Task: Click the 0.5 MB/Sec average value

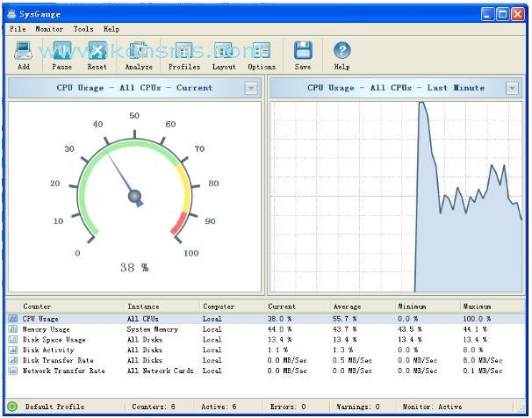Action: click(352, 360)
